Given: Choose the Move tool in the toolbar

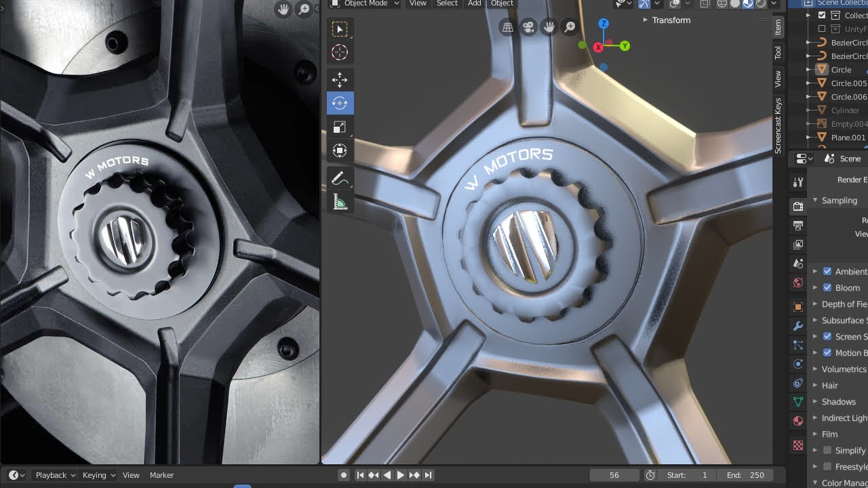Looking at the screenshot, I should point(340,80).
